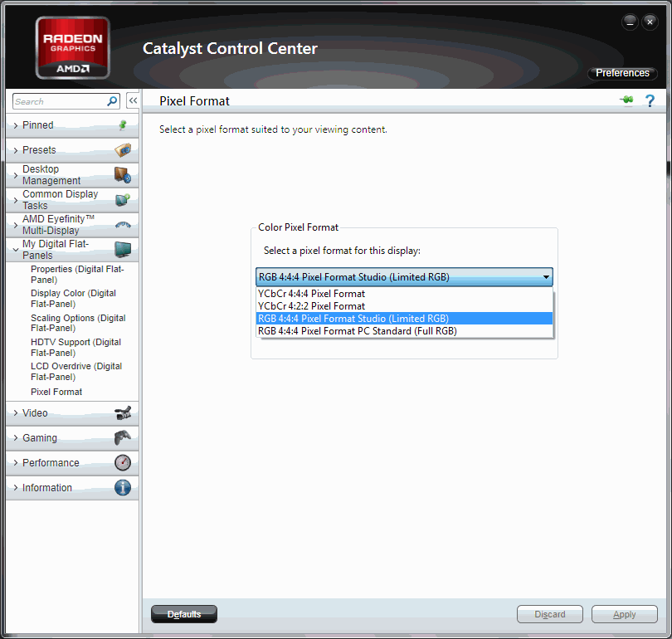This screenshot has height=639, width=672.
Task: Click the Radeon Graphics AMD logo
Action: pos(72,48)
